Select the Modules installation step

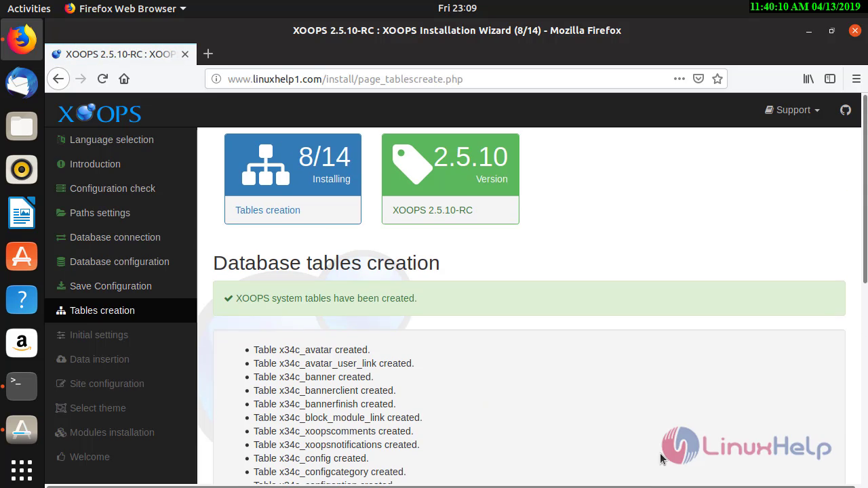tap(121, 432)
